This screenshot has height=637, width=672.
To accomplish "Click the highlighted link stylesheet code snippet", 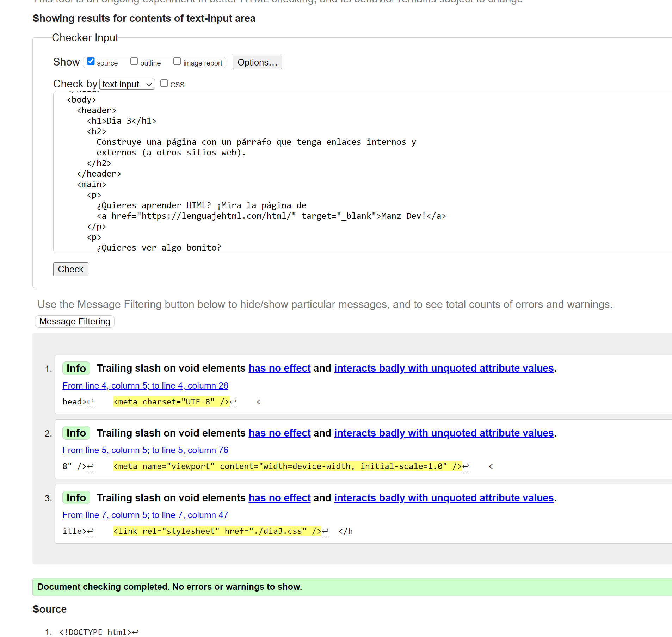I will click(217, 531).
